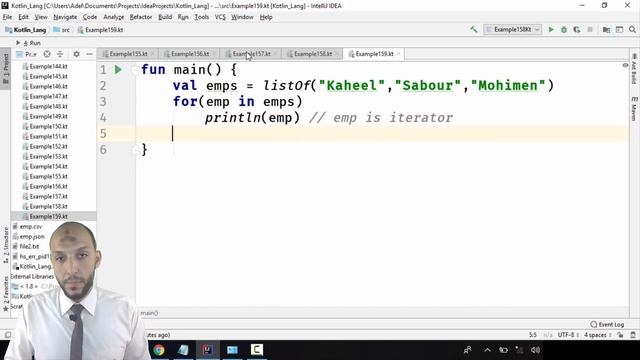
Task: Show hidden system tray icons
Action: (487, 350)
